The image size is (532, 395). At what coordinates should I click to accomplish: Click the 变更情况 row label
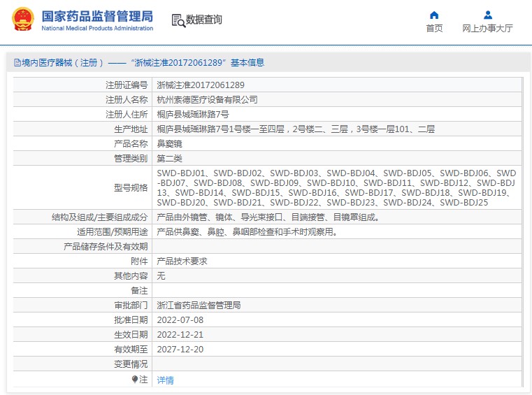click(x=131, y=364)
